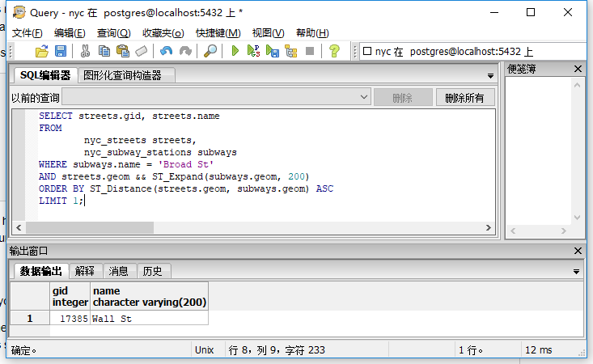The width and height of the screenshot is (593, 364).
Task: Click the 'Broad St' string in the query
Action: click(186, 164)
